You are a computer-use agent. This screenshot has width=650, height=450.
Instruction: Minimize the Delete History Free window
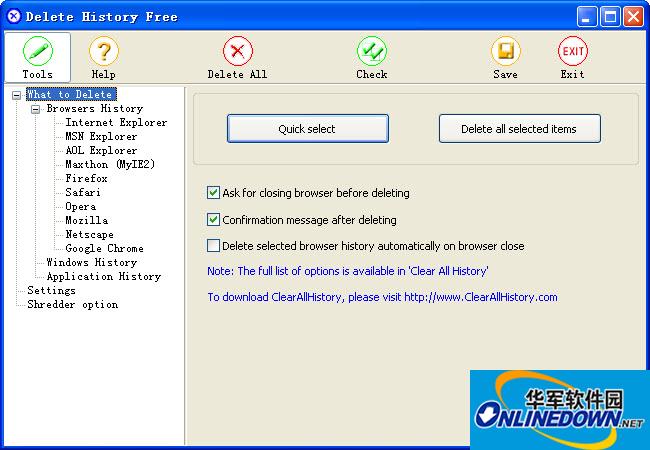(x=587, y=17)
